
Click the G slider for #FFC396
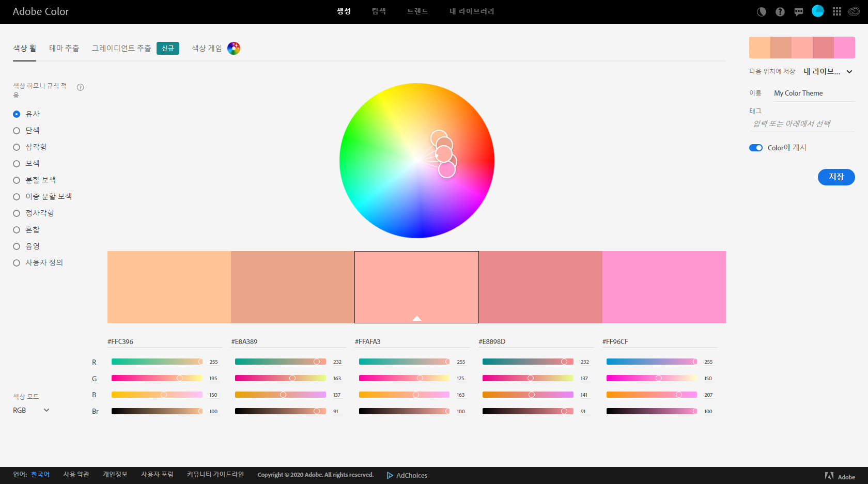pos(157,378)
